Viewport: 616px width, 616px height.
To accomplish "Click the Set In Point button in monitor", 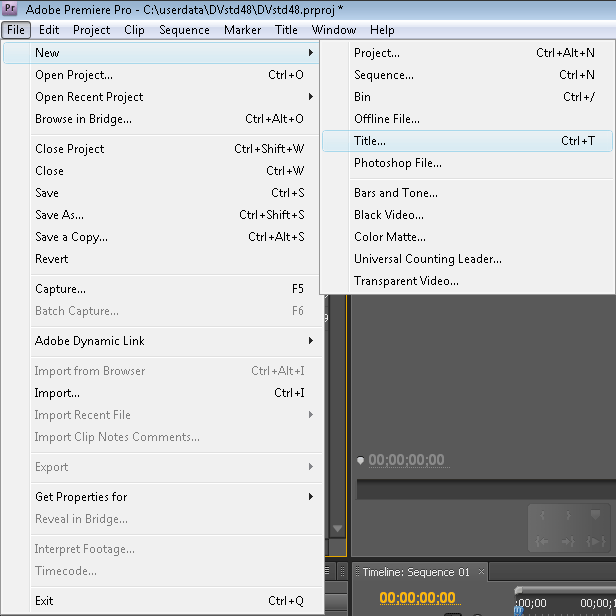I will pos(543,515).
